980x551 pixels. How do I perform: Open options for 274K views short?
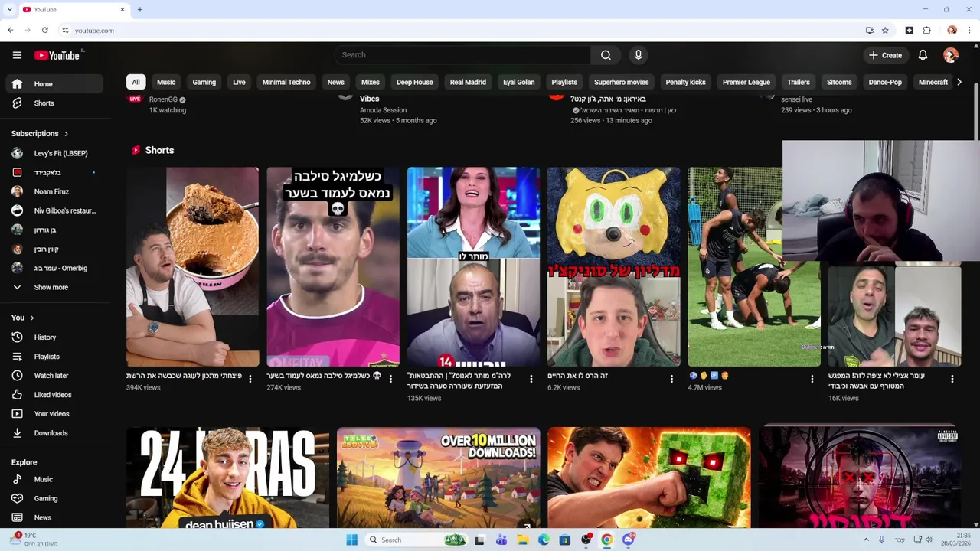point(390,379)
